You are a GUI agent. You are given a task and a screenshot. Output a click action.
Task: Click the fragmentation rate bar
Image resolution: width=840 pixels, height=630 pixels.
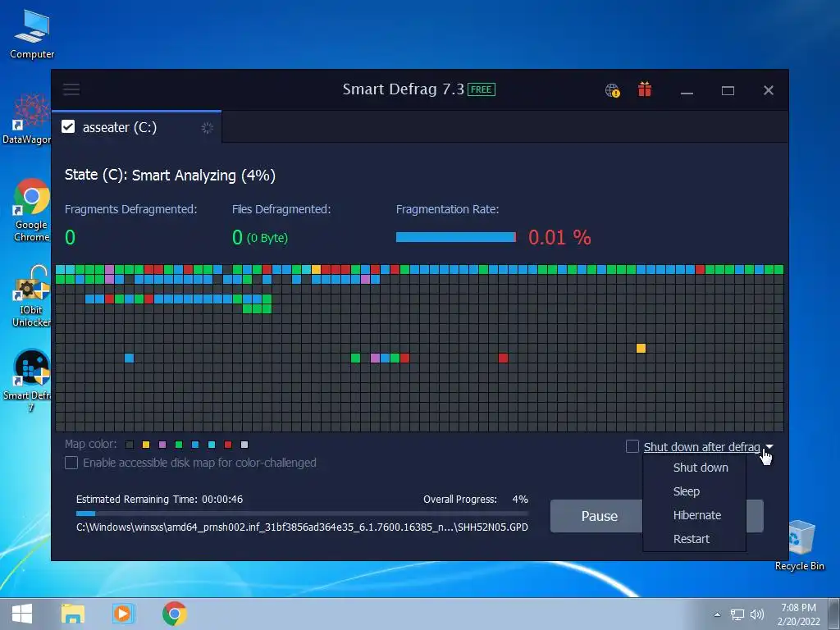(x=456, y=237)
